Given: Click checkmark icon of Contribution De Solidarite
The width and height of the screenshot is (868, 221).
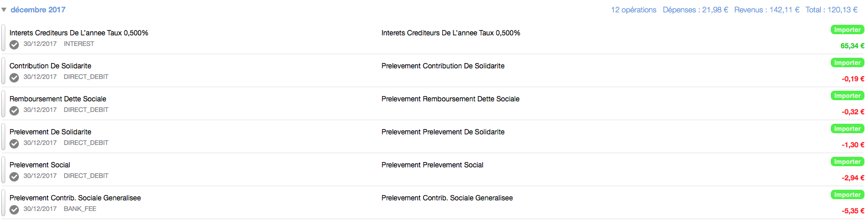Looking at the screenshot, I should (15, 77).
